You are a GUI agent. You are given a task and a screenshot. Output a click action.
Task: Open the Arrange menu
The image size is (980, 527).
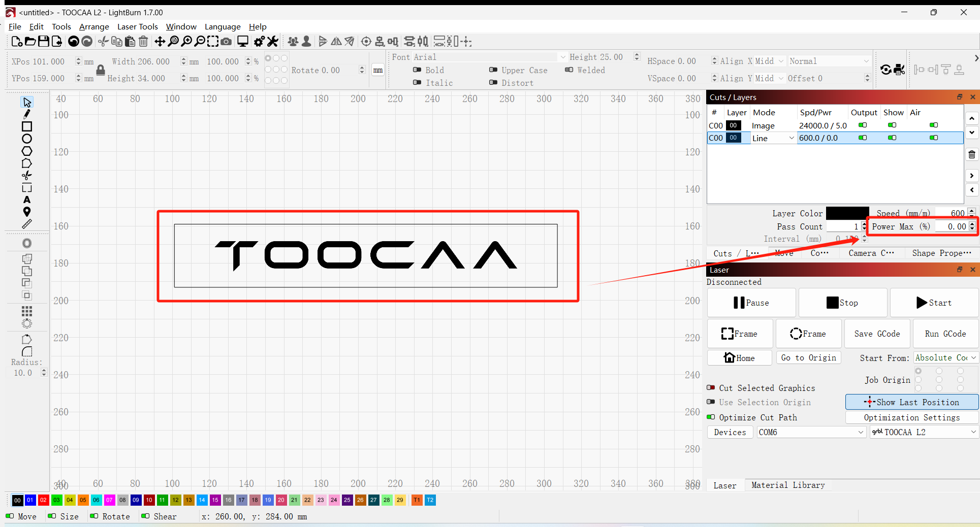94,26
